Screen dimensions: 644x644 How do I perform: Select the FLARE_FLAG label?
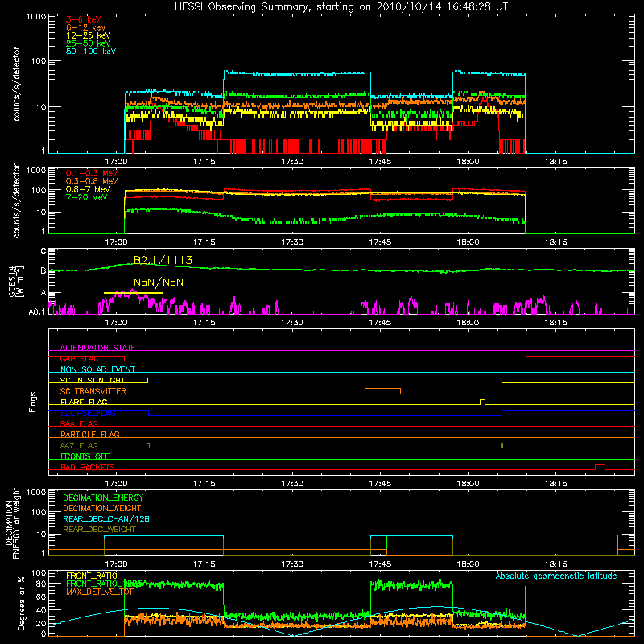click(84, 402)
